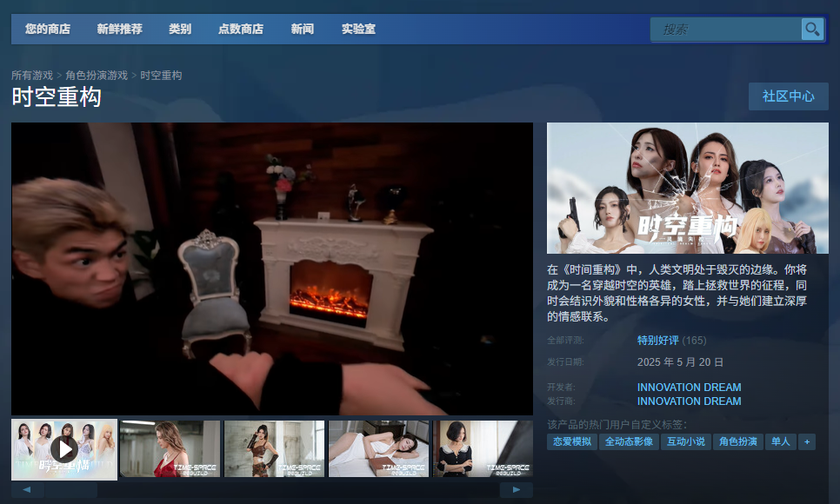Click the search magnifier icon
This screenshot has width=840, height=504.
click(x=812, y=29)
